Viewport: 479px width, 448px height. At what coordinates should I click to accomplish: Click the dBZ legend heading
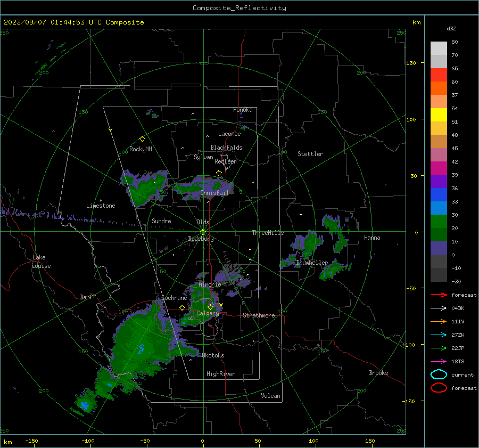click(x=451, y=28)
